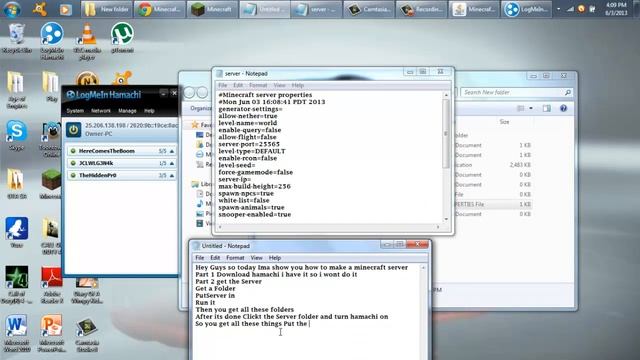Open File menu in server Notepad
Viewport: 640px width, 360px height.
pyautogui.click(x=222, y=85)
